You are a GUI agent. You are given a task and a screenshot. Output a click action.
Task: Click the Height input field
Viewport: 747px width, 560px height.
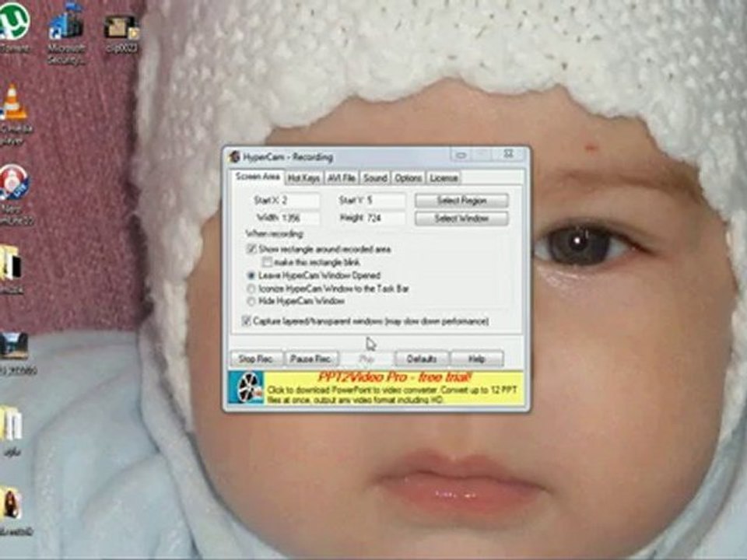(386, 218)
